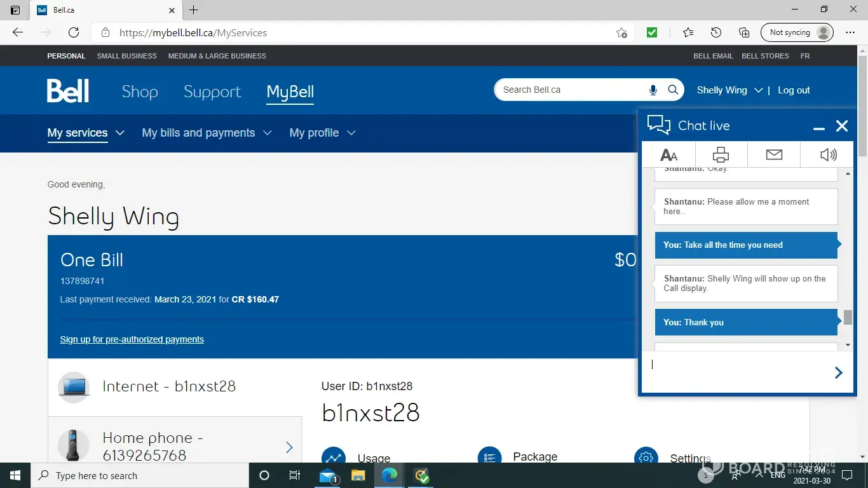Open the Edge Settings and more menu

(850, 32)
